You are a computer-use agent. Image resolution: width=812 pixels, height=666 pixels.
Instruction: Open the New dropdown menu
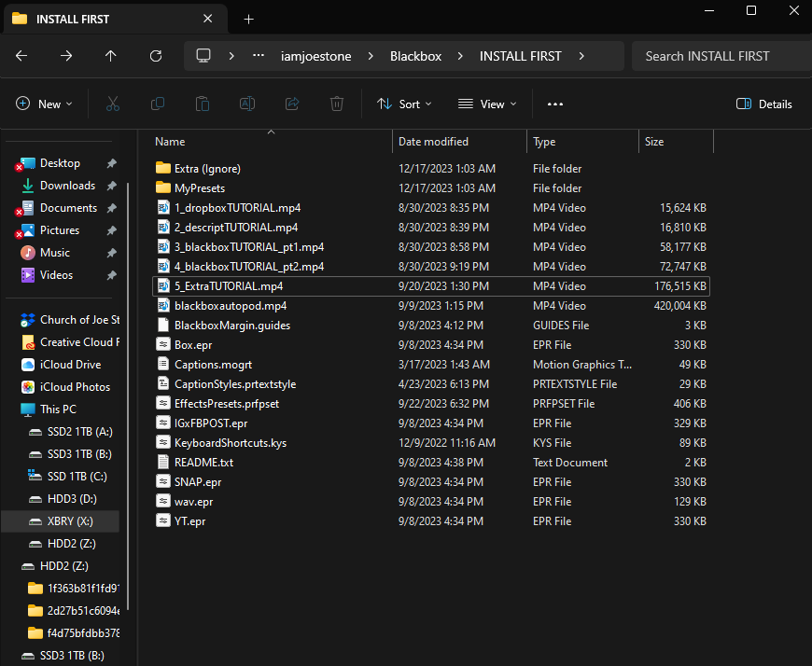(44, 104)
